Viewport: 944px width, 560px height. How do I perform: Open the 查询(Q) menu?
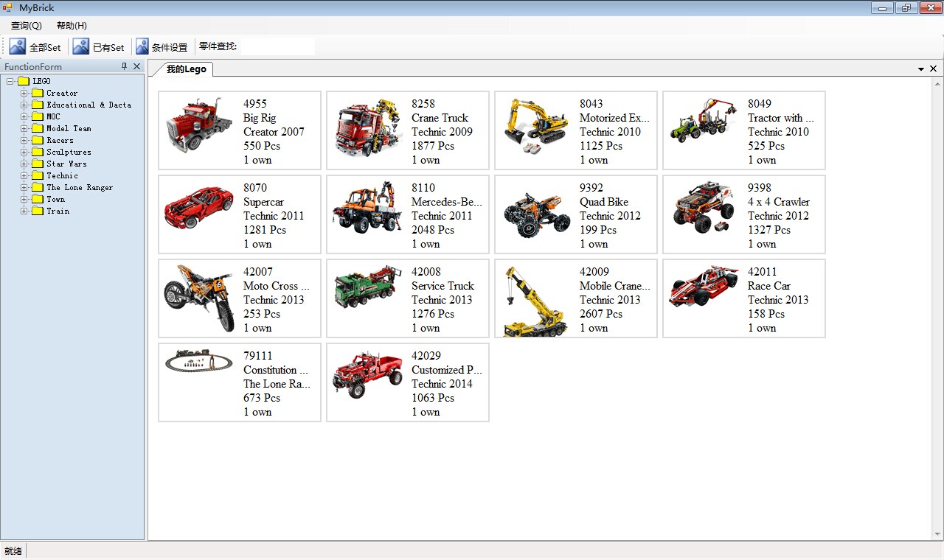[x=27, y=26]
